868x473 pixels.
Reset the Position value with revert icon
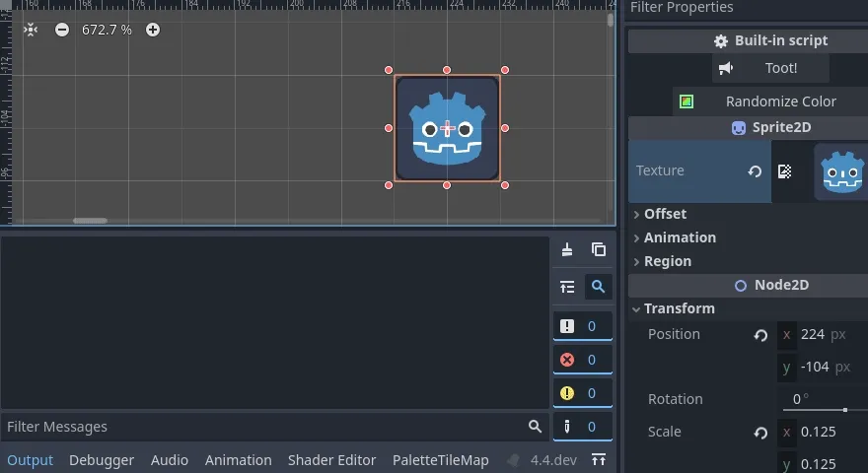tap(760, 335)
